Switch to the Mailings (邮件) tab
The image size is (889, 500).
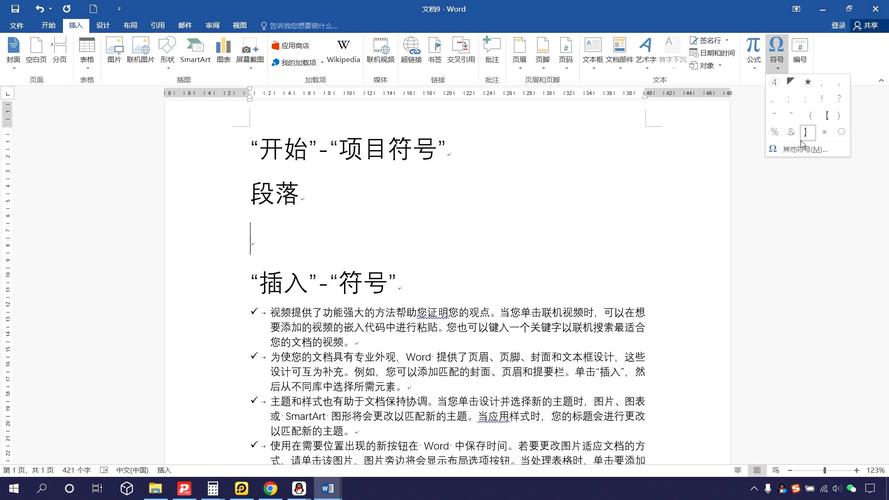pos(185,26)
